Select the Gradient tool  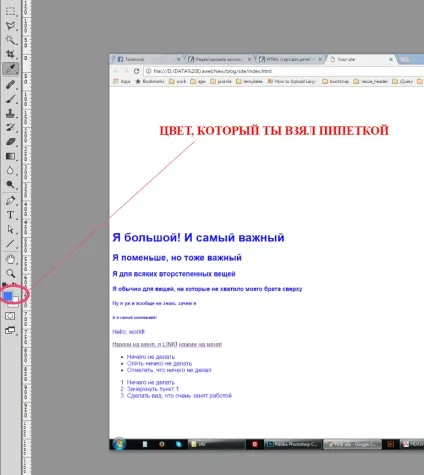click(10, 156)
